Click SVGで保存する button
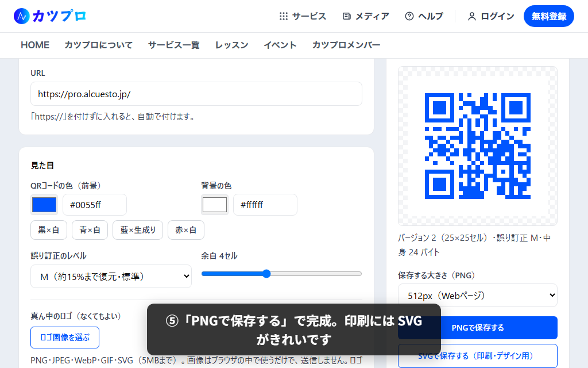Image resolution: width=588 pixels, height=368 pixels. pos(477,355)
